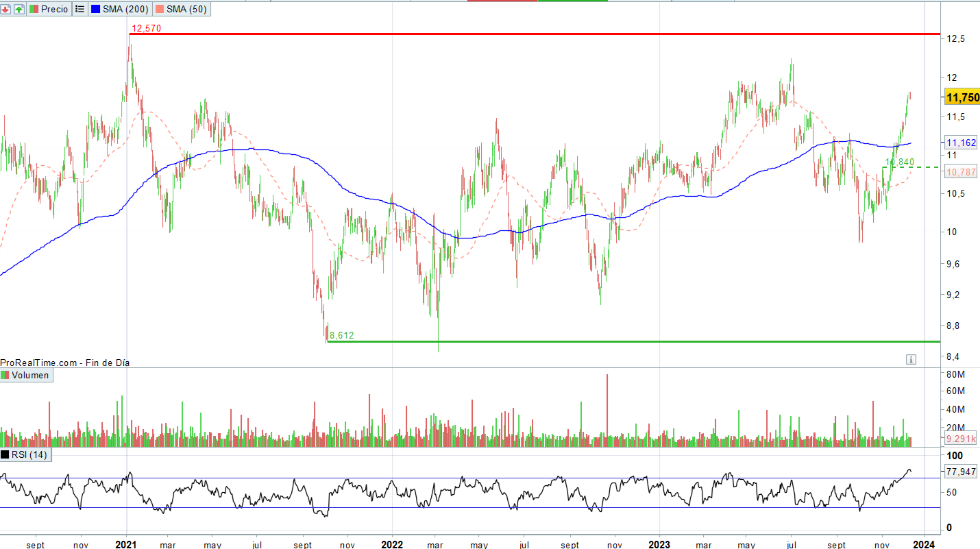The image size is (980, 549).
Task: Click the green up-arrow icon in chart toolbar
Action: click(19, 9)
